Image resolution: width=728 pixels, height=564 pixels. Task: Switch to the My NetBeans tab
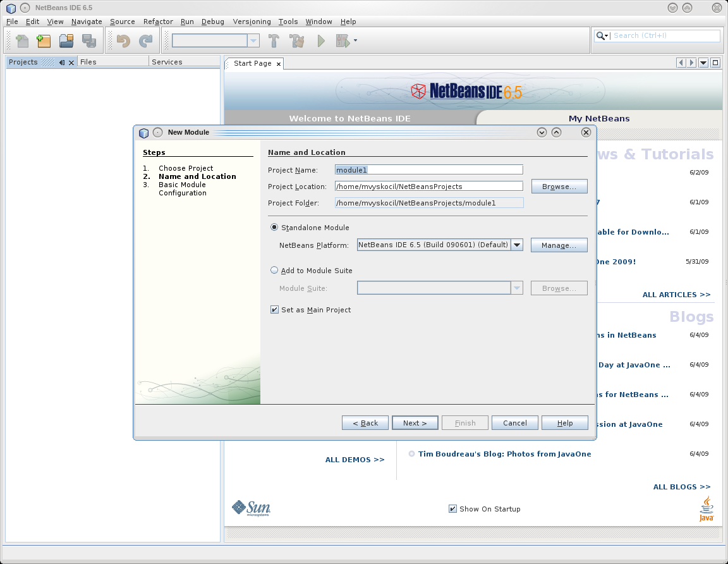pyautogui.click(x=599, y=118)
